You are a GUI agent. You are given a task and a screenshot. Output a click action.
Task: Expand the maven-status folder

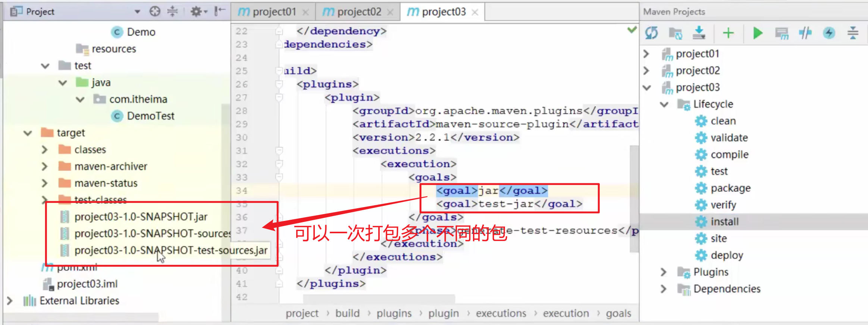(44, 183)
